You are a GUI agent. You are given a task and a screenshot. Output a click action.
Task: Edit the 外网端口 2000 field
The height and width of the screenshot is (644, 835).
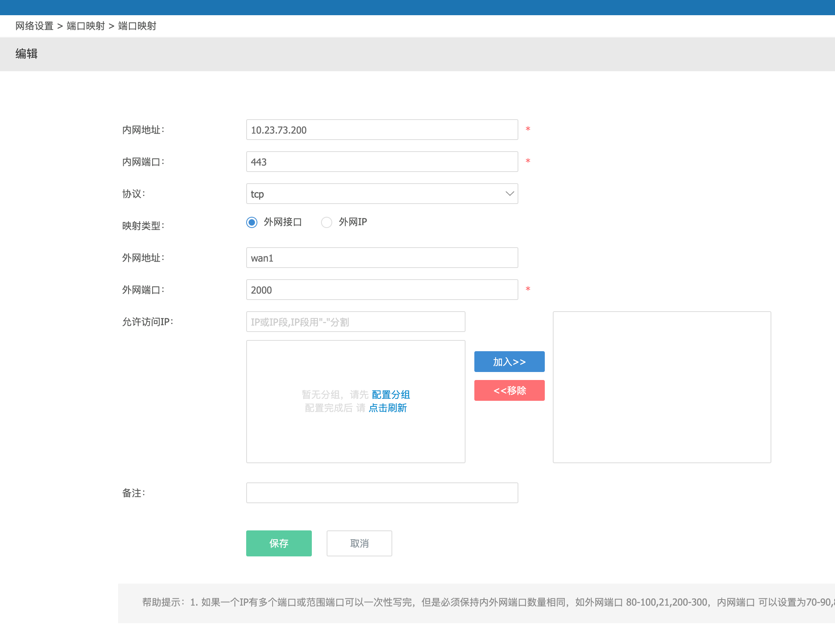(382, 290)
